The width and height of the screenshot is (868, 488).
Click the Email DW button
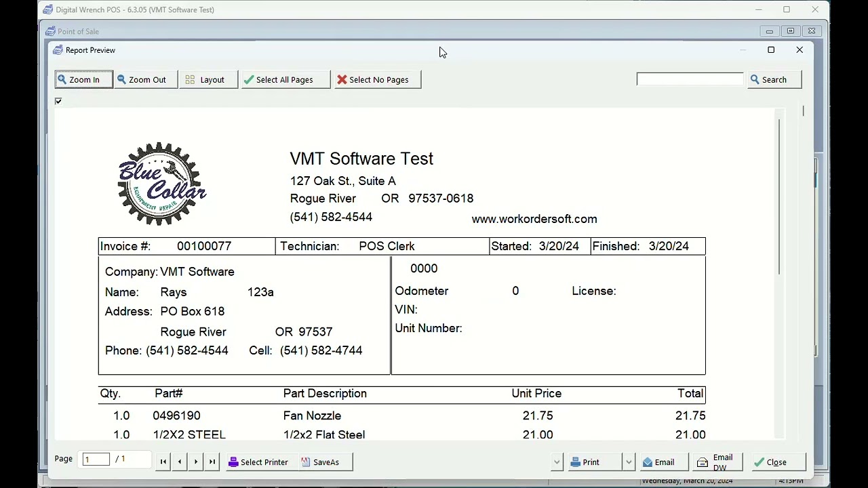718,462
